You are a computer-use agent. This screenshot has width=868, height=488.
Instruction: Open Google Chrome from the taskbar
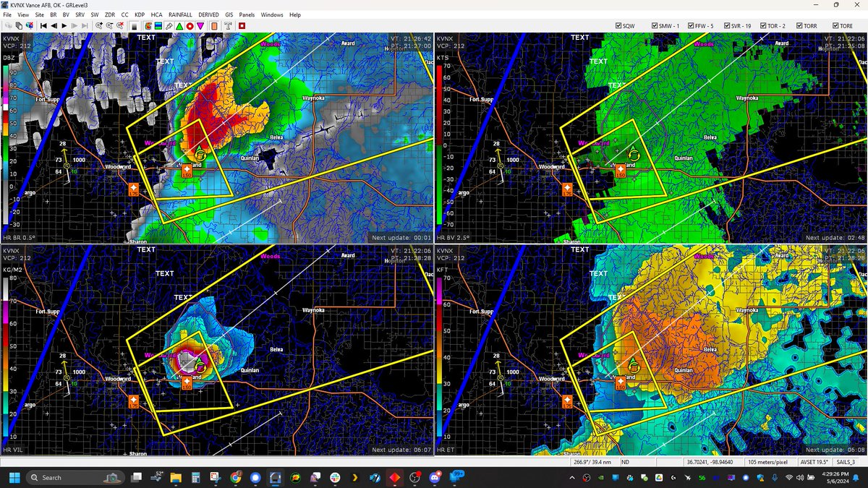[235, 478]
